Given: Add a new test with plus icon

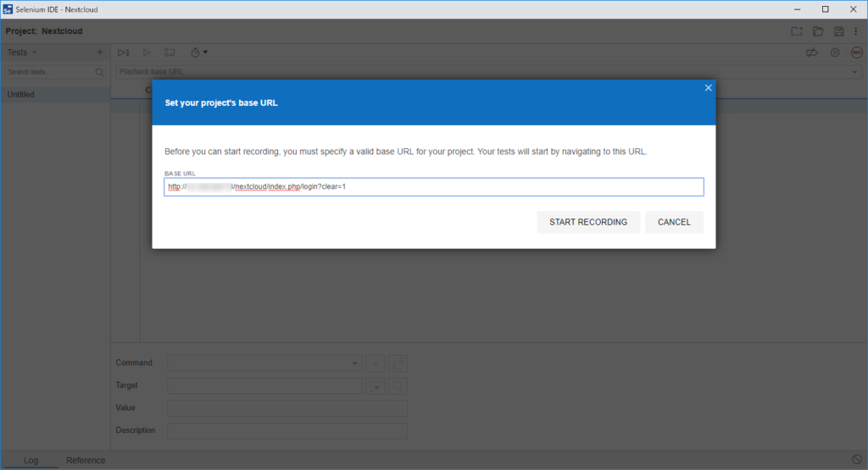Looking at the screenshot, I should pyautogui.click(x=100, y=53).
